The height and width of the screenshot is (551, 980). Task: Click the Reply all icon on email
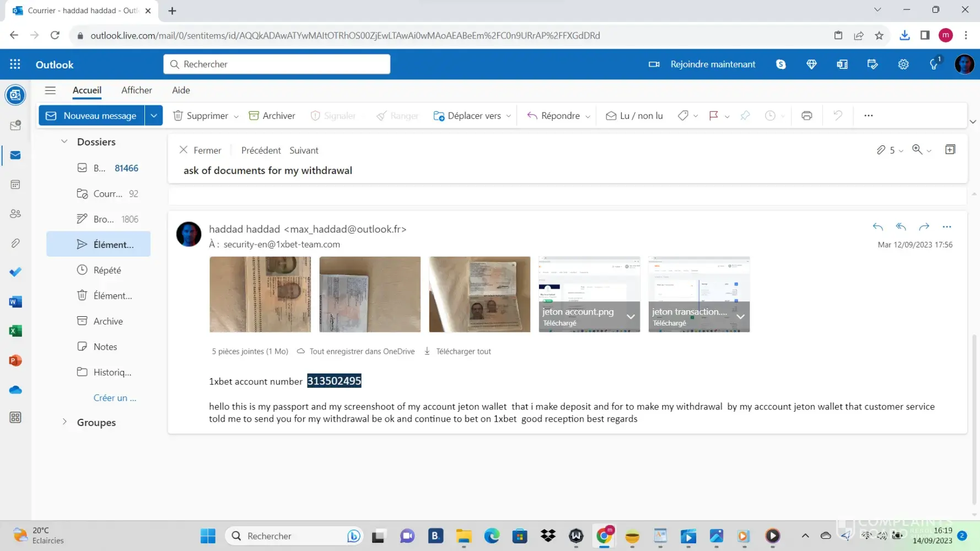(x=901, y=226)
